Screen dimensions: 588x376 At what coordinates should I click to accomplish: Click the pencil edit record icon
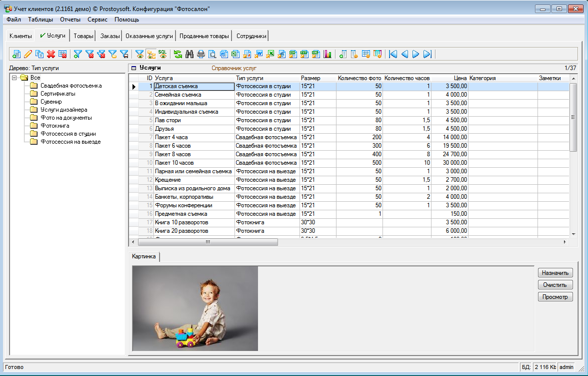coord(28,54)
